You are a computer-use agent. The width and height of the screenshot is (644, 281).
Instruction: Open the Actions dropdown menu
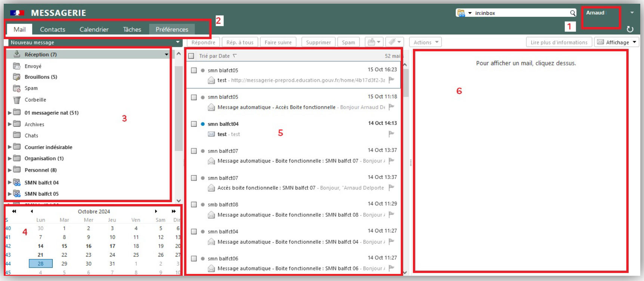click(425, 42)
